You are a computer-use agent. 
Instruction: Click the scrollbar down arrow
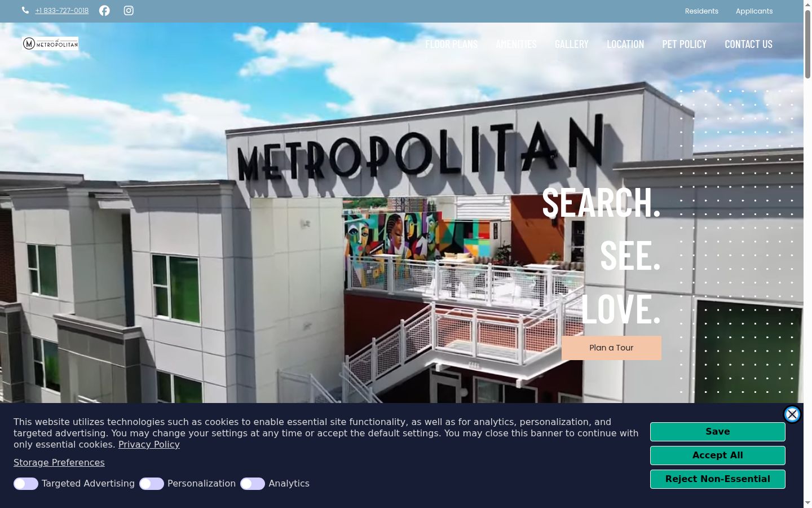click(807, 503)
